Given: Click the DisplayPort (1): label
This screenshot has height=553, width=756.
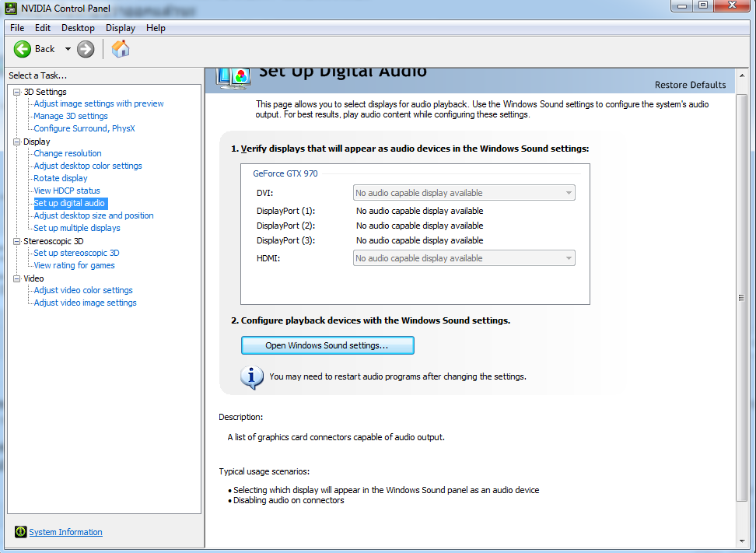Looking at the screenshot, I should (x=285, y=212).
